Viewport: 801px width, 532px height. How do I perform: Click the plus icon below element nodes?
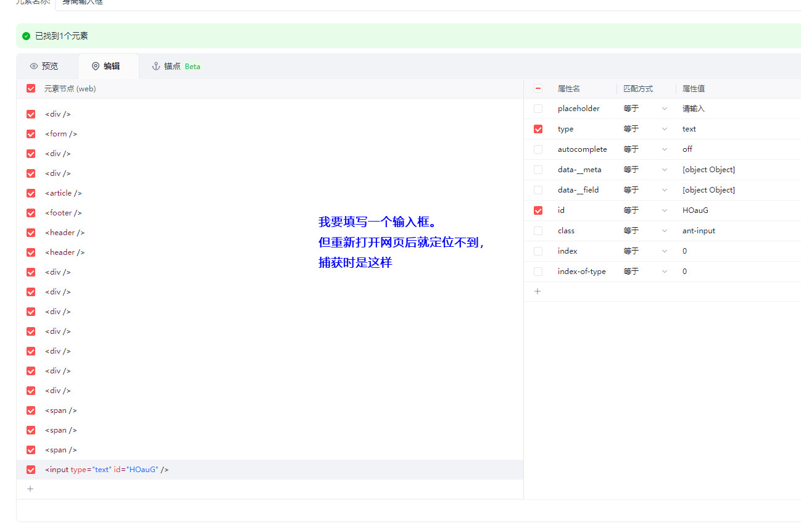point(31,489)
